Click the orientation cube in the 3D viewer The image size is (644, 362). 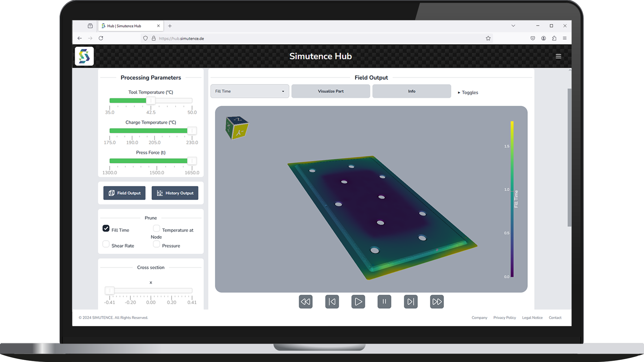pos(237,128)
